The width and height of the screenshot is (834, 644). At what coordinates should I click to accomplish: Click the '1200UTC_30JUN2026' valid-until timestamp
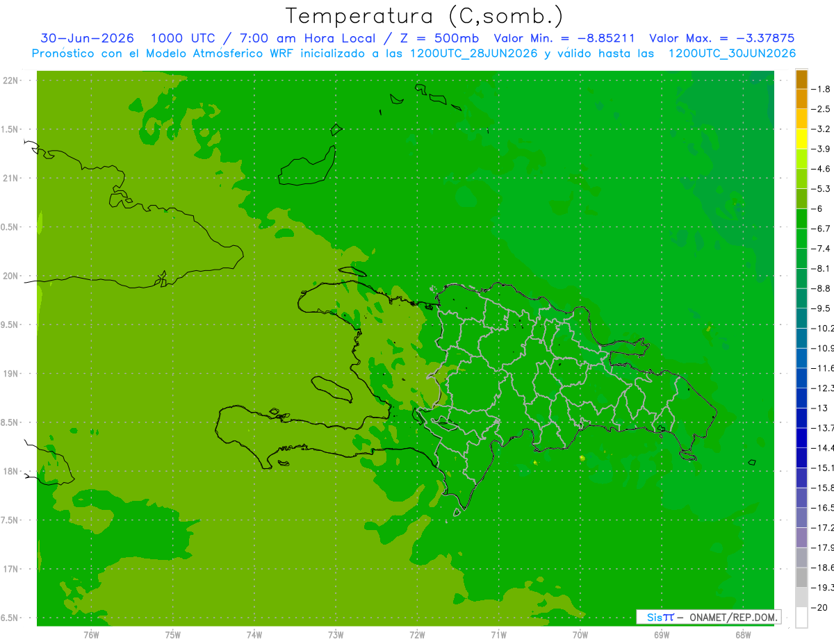[x=732, y=53]
